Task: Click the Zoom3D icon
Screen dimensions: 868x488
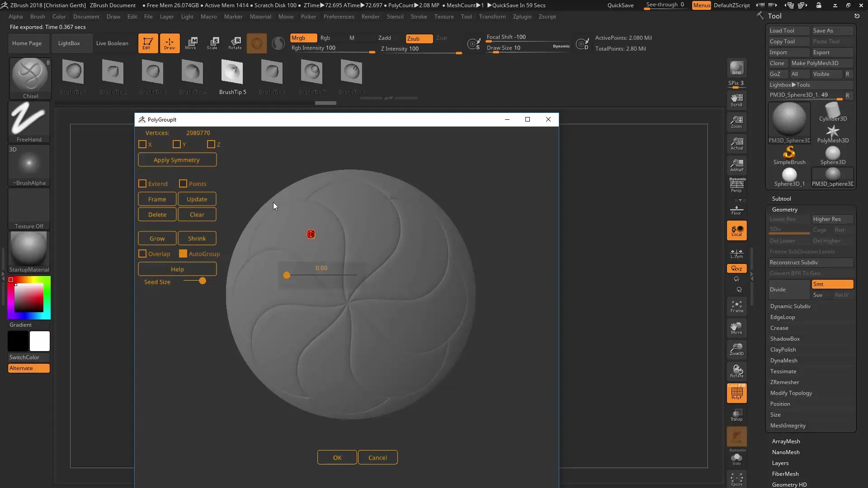Action: (x=736, y=349)
